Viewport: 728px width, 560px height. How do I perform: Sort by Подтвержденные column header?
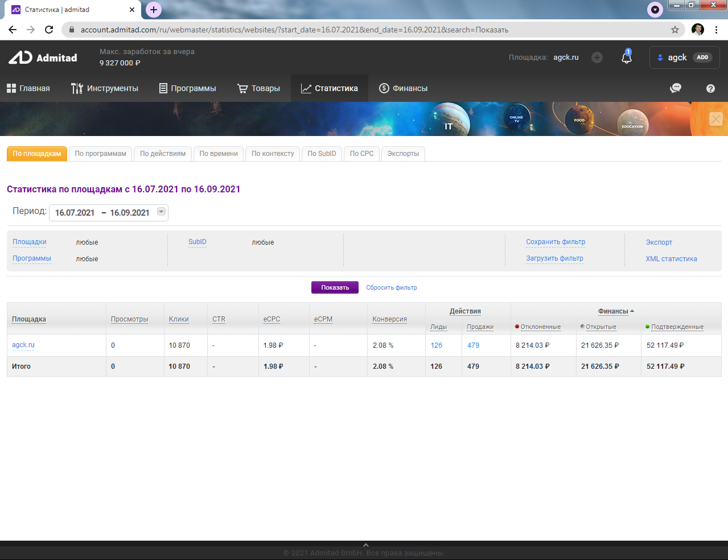pyautogui.click(x=677, y=327)
